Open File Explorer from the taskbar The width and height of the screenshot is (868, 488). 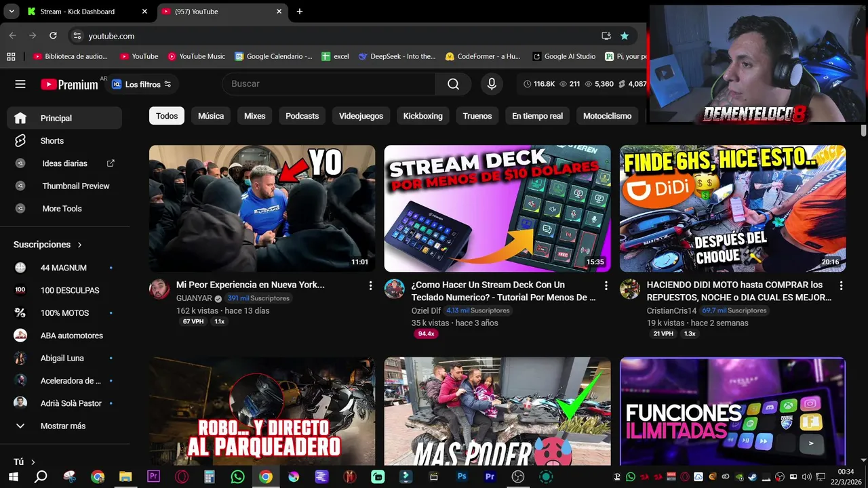pyautogui.click(x=125, y=476)
